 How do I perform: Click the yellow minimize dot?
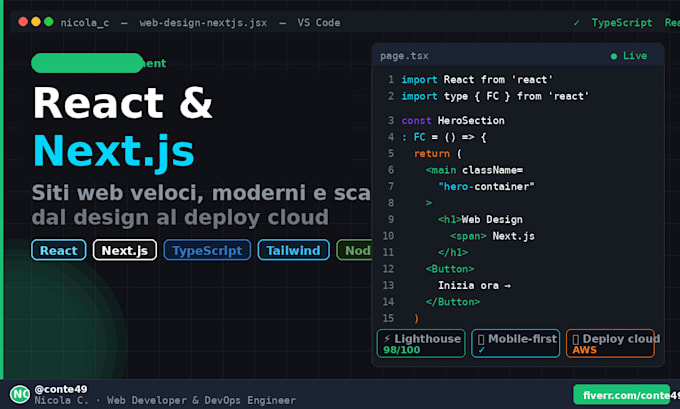tap(36, 22)
